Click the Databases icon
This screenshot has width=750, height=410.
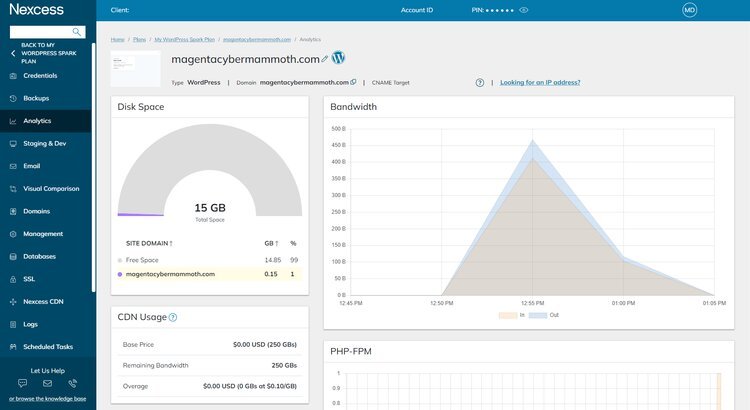[13, 256]
